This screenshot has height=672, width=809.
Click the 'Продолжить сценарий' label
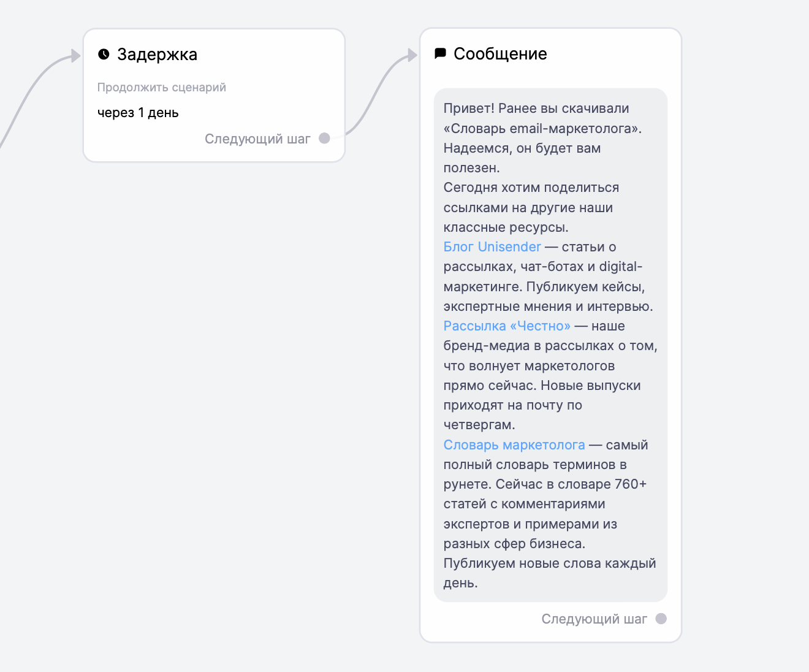tap(162, 87)
